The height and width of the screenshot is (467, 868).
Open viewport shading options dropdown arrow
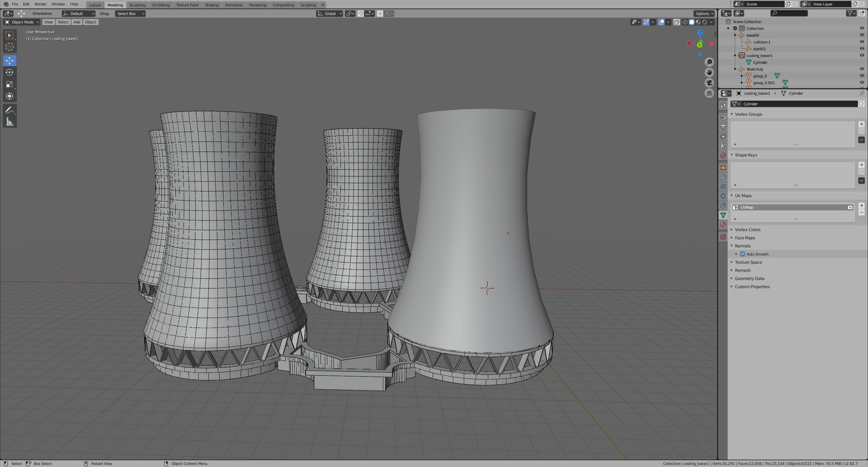711,22
